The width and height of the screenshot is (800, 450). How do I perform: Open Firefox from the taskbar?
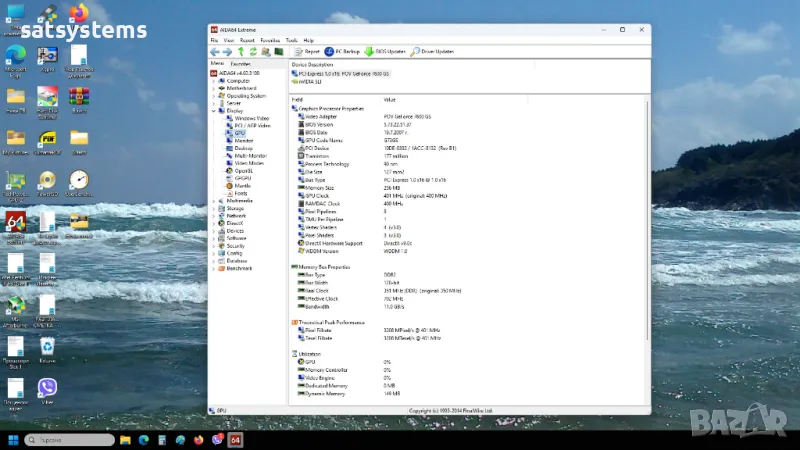(199, 440)
